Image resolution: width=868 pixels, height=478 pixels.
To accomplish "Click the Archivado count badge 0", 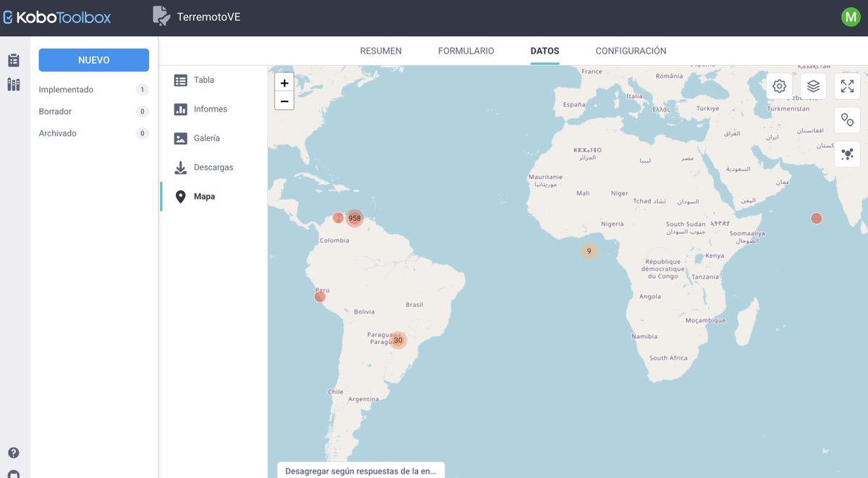I will [x=143, y=133].
